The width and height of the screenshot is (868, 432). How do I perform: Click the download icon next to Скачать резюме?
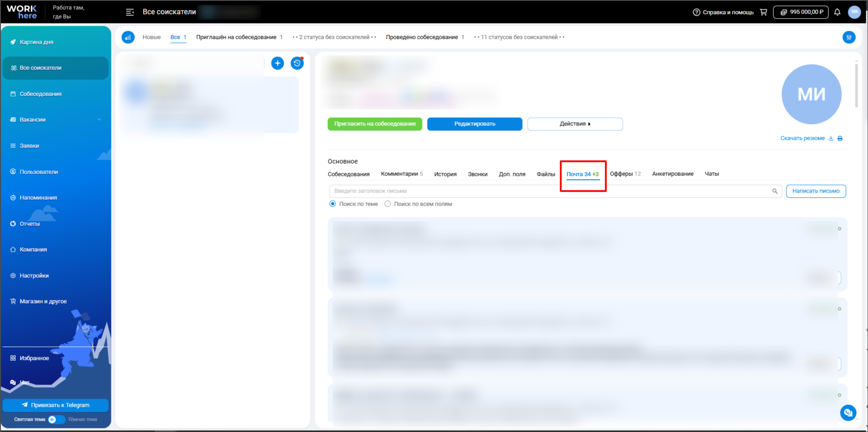click(831, 138)
